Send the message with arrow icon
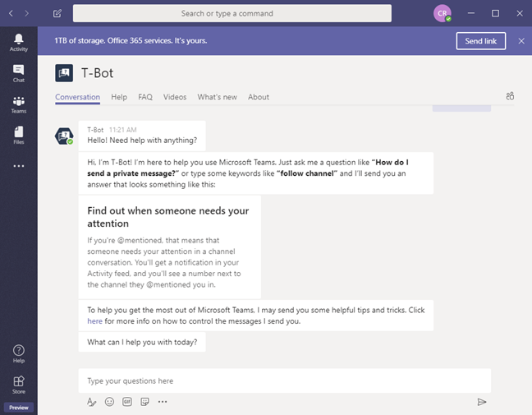 pos(482,402)
